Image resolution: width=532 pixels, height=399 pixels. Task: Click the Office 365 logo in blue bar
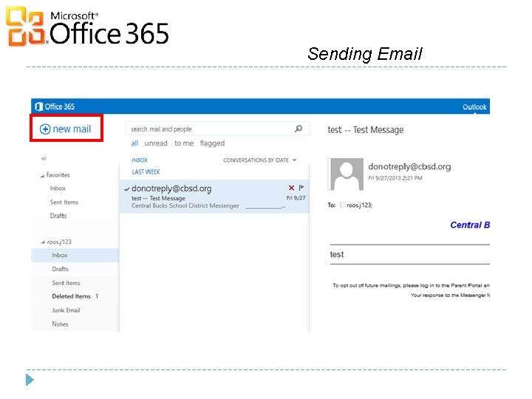[55, 106]
